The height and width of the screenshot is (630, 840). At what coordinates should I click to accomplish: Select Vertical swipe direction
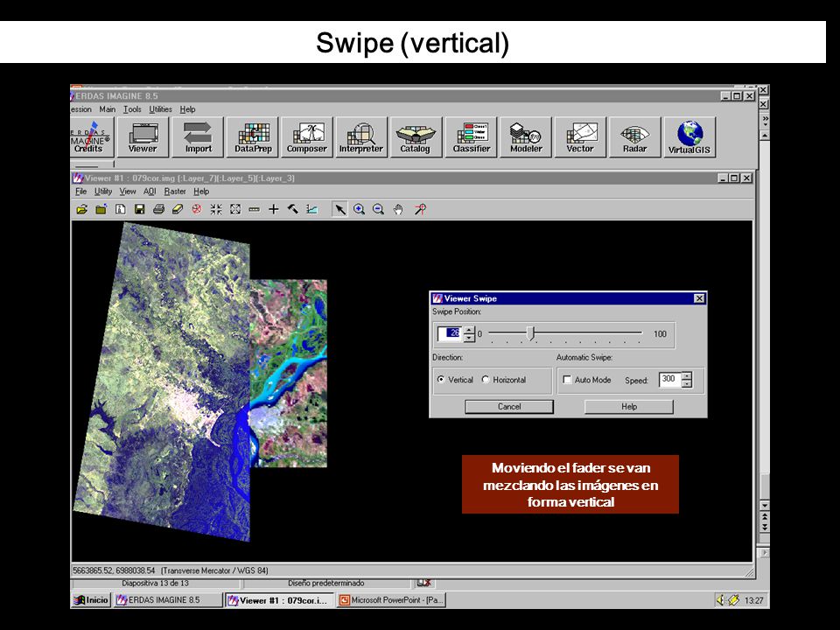tap(455, 380)
